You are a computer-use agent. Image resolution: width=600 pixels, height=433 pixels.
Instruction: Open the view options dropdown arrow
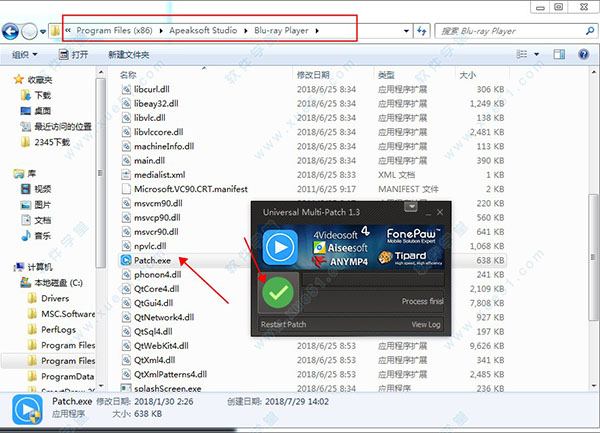536,54
